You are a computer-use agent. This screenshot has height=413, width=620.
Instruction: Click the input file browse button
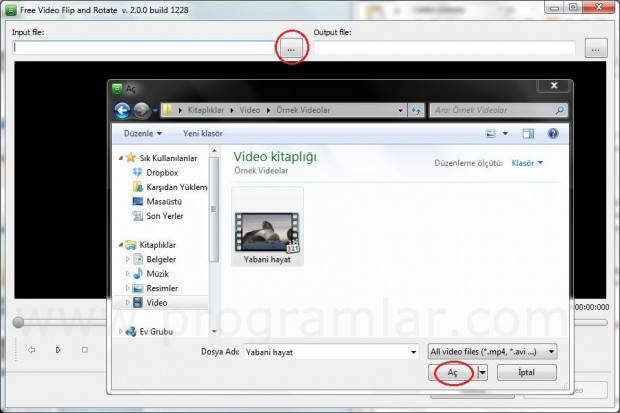coord(290,48)
